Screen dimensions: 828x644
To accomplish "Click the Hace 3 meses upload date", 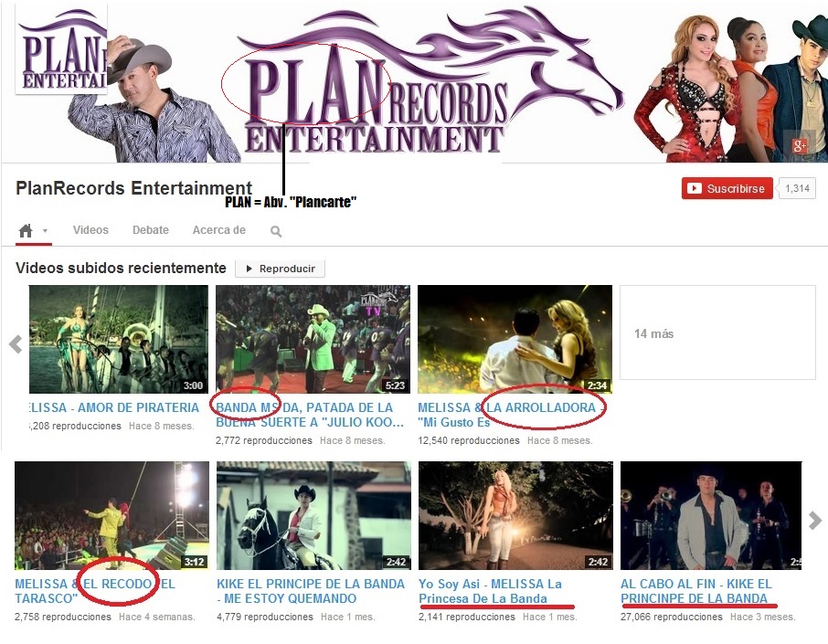I will pyautogui.click(x=762, y=617).
